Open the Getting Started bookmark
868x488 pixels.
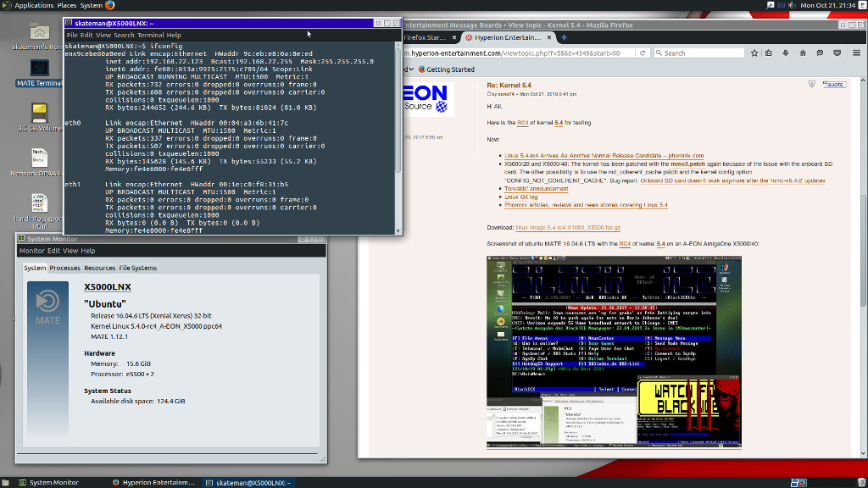[446, 69]
